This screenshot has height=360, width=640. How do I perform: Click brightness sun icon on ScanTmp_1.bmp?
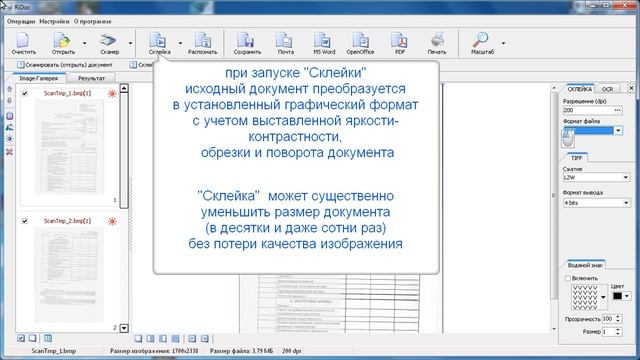pos(112,93)
